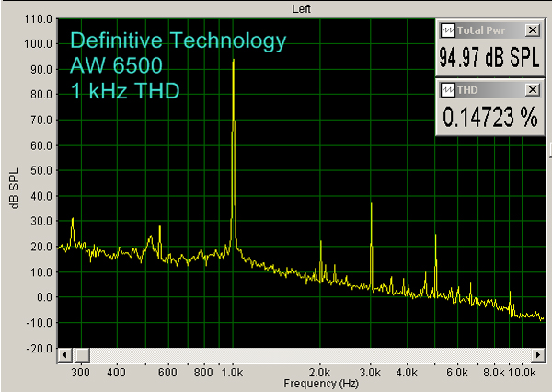This screenshot has width=552, height=392.
Task: Click the 400 frequency axis tick label
Action: [117, 373]
